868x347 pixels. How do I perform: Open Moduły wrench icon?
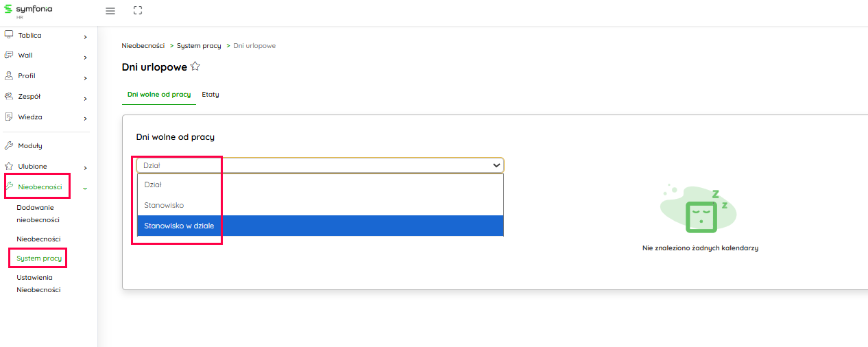(x=9, y=145)
